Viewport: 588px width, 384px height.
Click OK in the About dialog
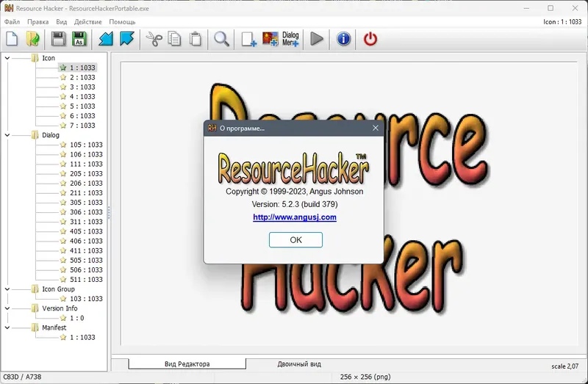tap(295, 240)
